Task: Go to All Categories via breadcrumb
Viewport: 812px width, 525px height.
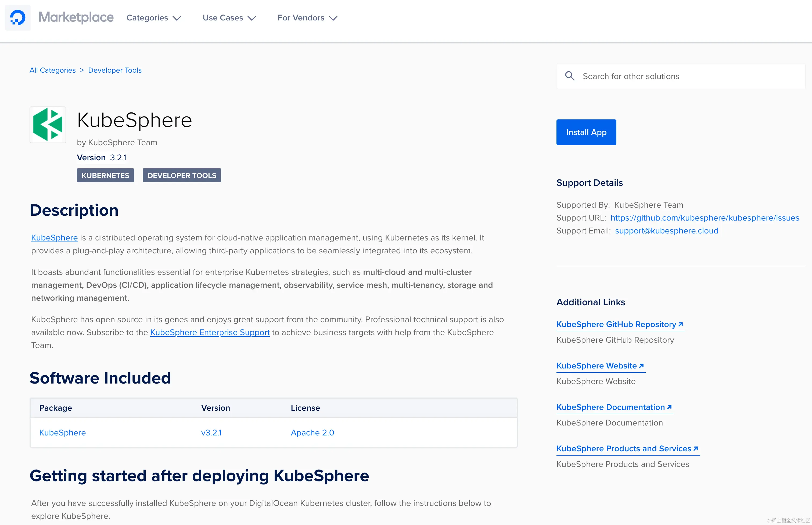Action: coord(52,70)
